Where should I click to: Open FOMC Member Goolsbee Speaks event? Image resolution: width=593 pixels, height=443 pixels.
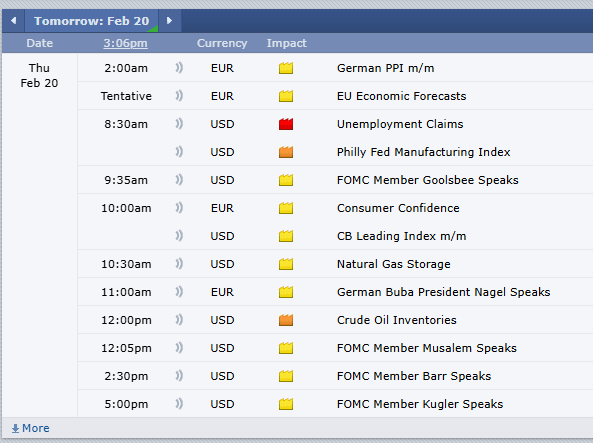427,180
